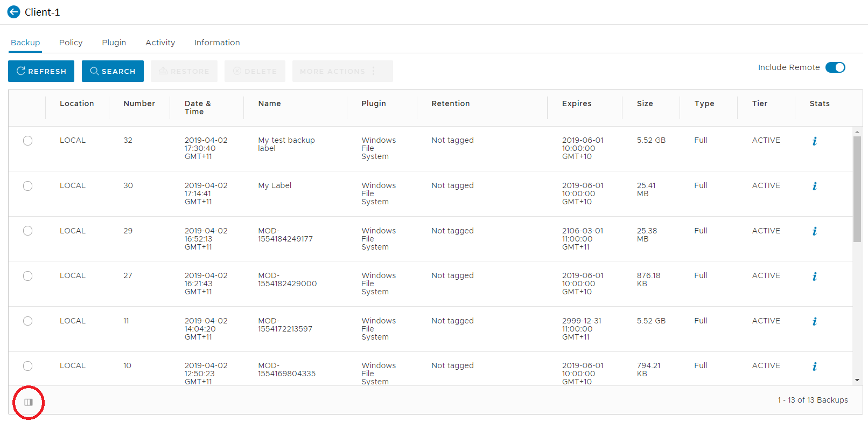Click the Expires column header
This screenshot has width=868, height=442.
tap(577, 103)
